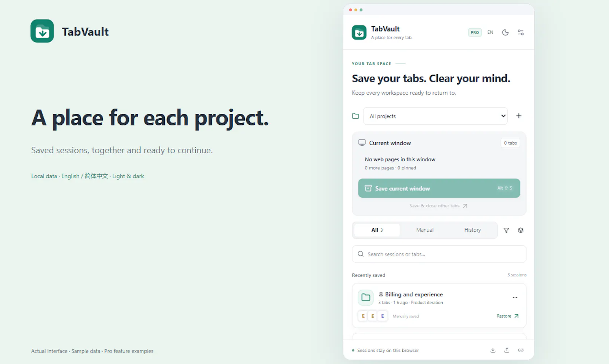The image size is (609, 364).
Task: Click the 0 tabs badge
Action: [510, 143]
